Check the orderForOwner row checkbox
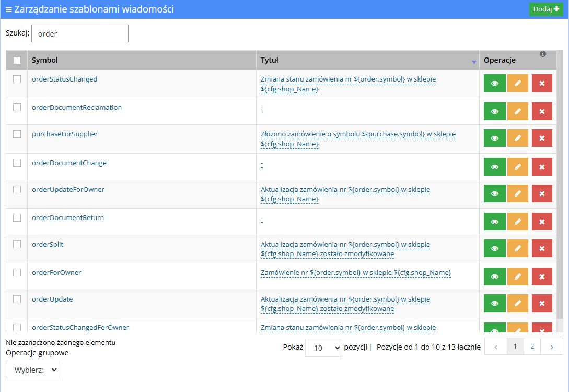 pyautogui.click(x=17, y=273)
